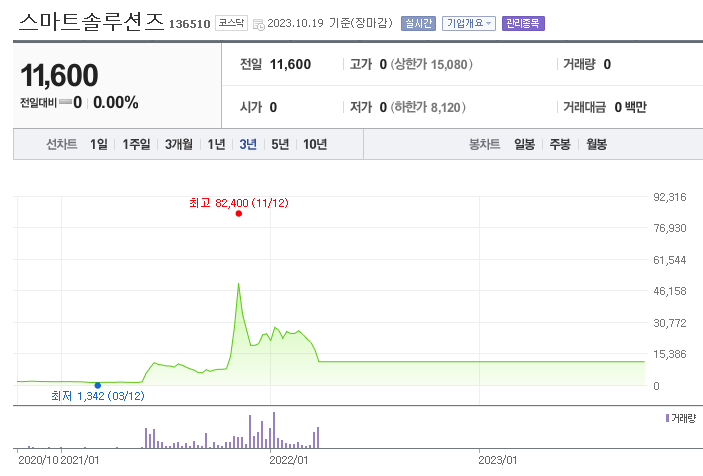Click the 76,930 y-axis label
Viewport: 703px width, 476px height.
tap(670, 229)
